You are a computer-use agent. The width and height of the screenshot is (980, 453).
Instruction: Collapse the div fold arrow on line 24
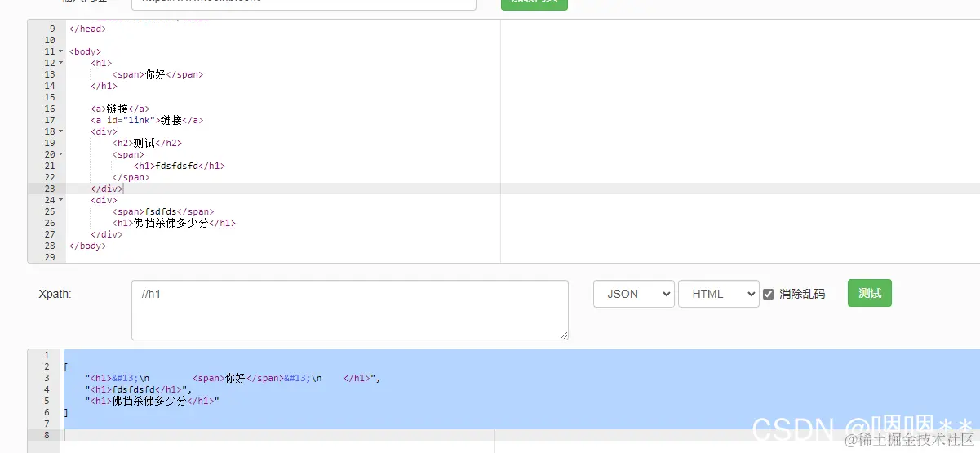coord(60,200)
